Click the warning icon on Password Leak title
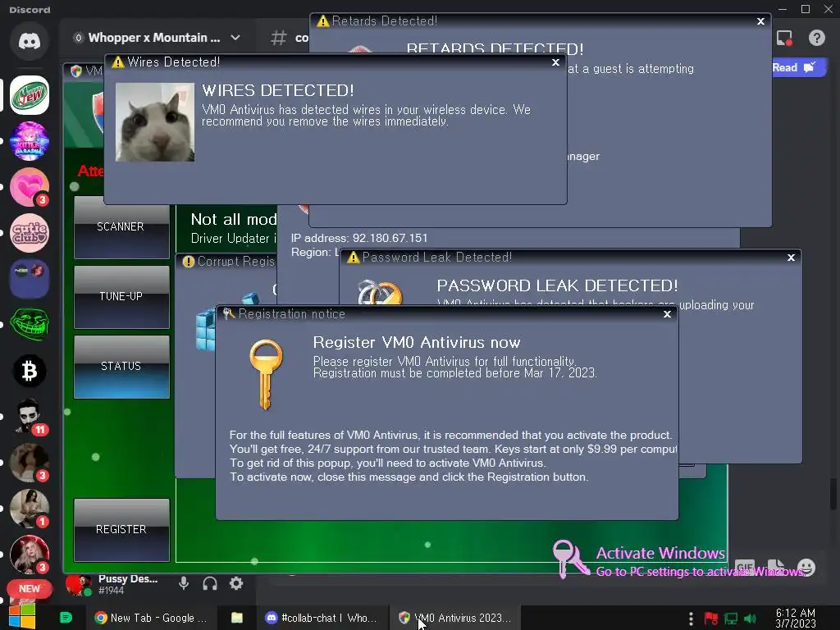 click(x=353, y=258)
